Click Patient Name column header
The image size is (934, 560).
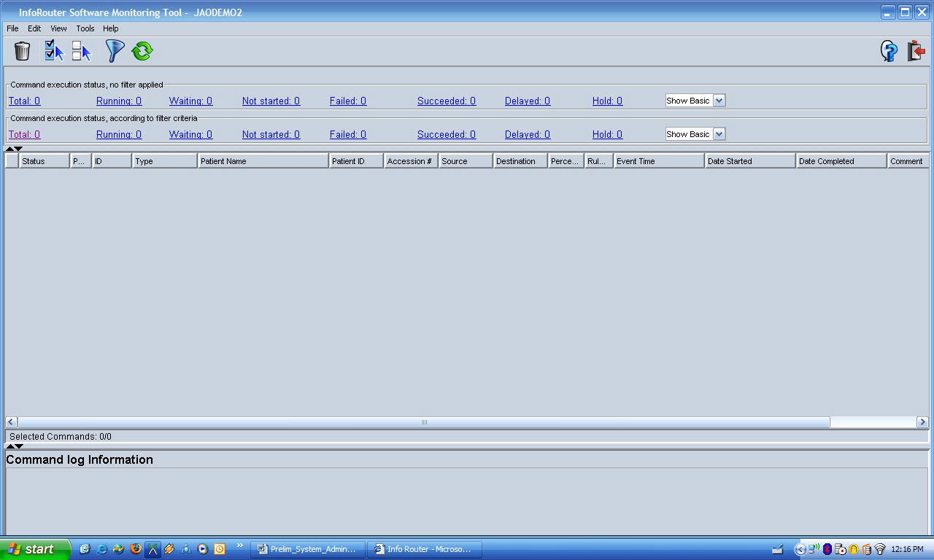[263, 161]
